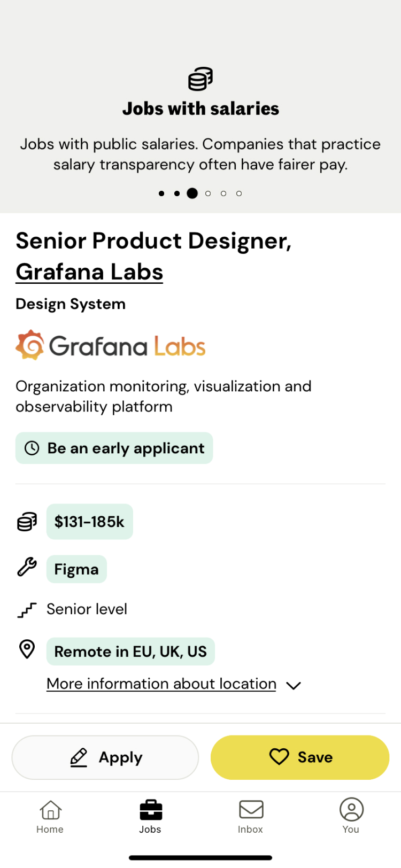Tap the wrench tools icon beside Figma

coord(27,567)
